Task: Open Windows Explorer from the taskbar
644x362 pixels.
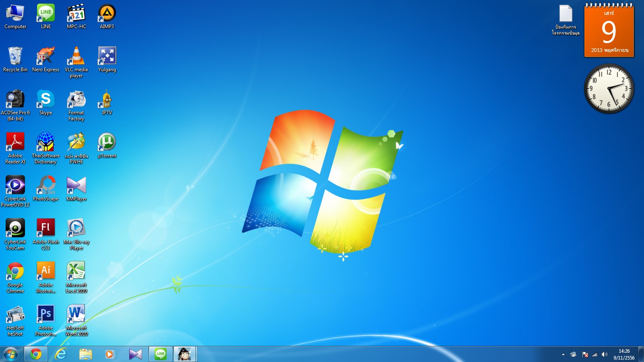Action: point(86,354)
